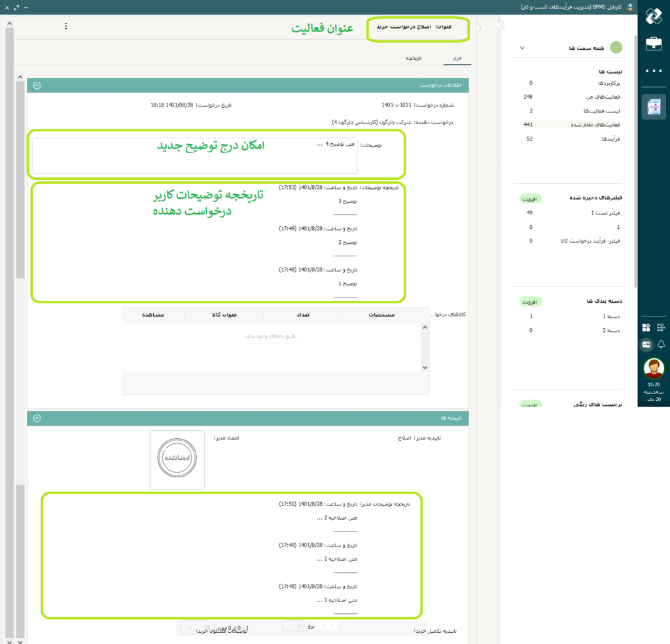
Task: Expand the همه سمت ها dropdown
Action: click(x=521, y=48)
